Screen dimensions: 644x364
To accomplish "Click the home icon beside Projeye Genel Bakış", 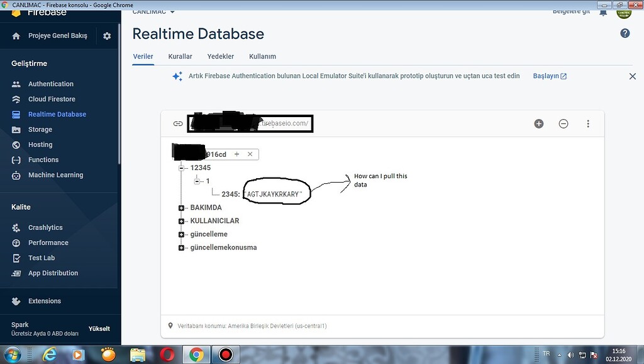I will 16,36.
